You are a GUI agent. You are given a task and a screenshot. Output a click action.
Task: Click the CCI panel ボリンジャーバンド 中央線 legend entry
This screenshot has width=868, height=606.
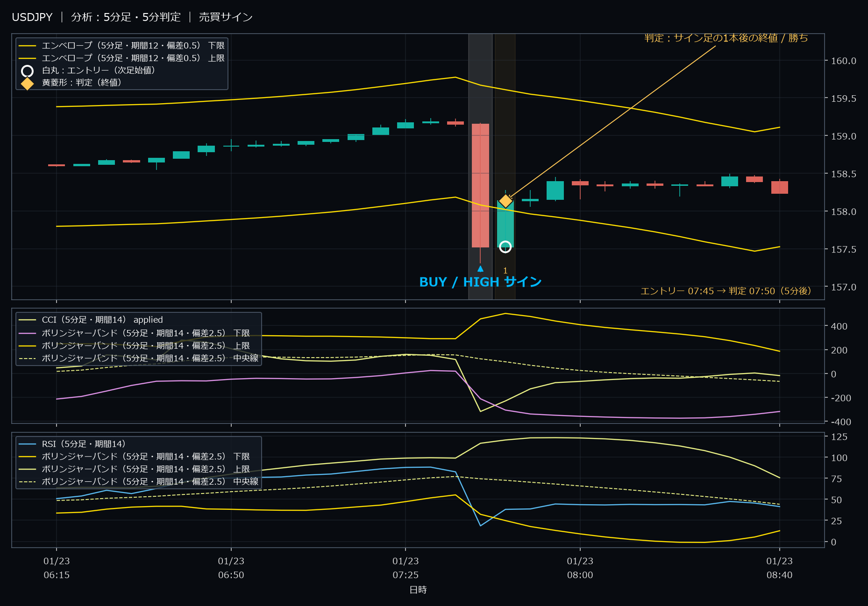coord(139,358)
